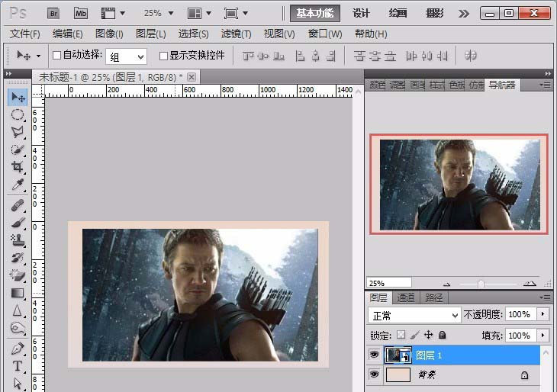The height and width of the screenshot is (392, 557).
Task: Pick the Eyedropper tool
Action: (18, 185)
